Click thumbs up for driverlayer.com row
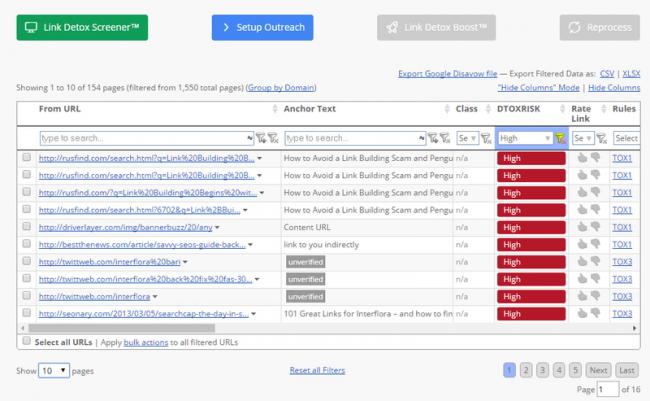The height and width of the screenshot is (401, 650). pos(582,227)
